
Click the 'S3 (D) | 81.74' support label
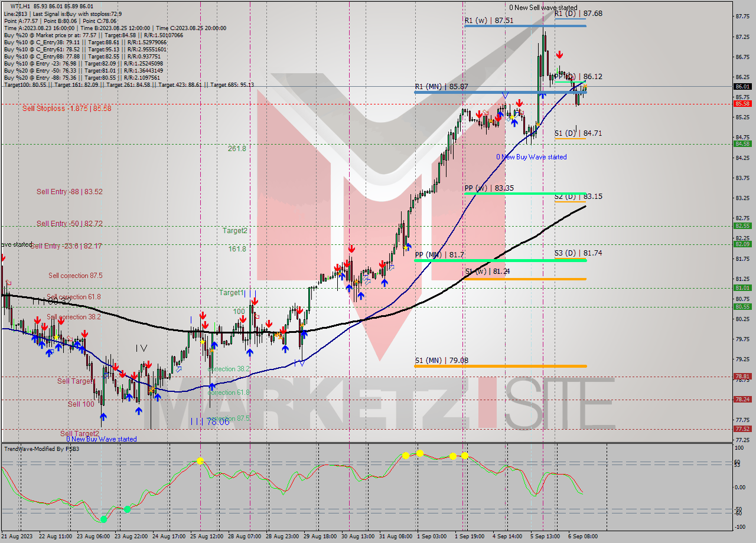[x=578, y=253]
